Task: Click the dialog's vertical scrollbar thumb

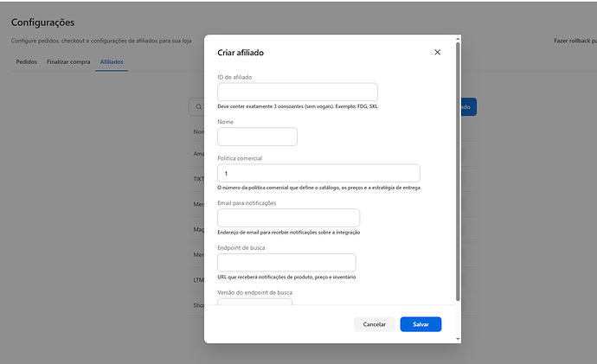Action: [x=458, y=171]
